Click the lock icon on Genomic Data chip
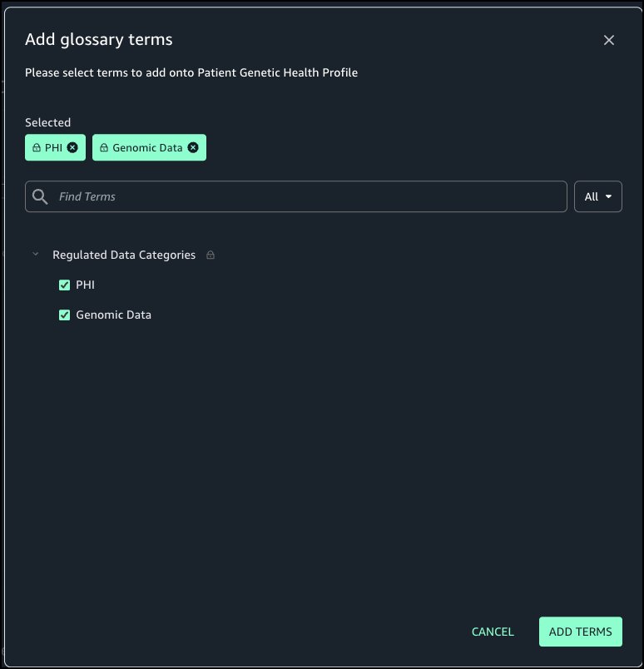Screen dimensions: 644x669 click(104, 148)
